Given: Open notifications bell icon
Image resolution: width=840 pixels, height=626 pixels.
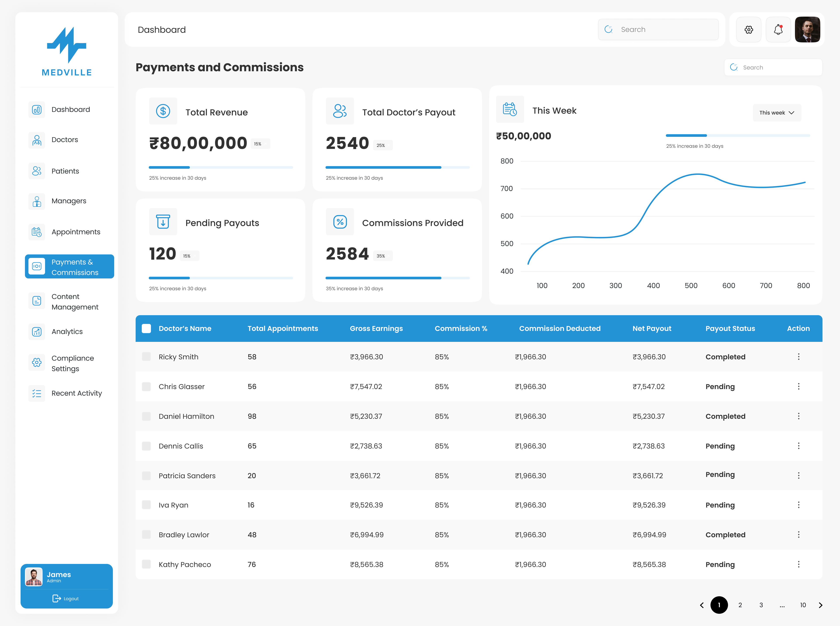Looking at the screenshot, I should pyautogui.click(x=778, y=30).
